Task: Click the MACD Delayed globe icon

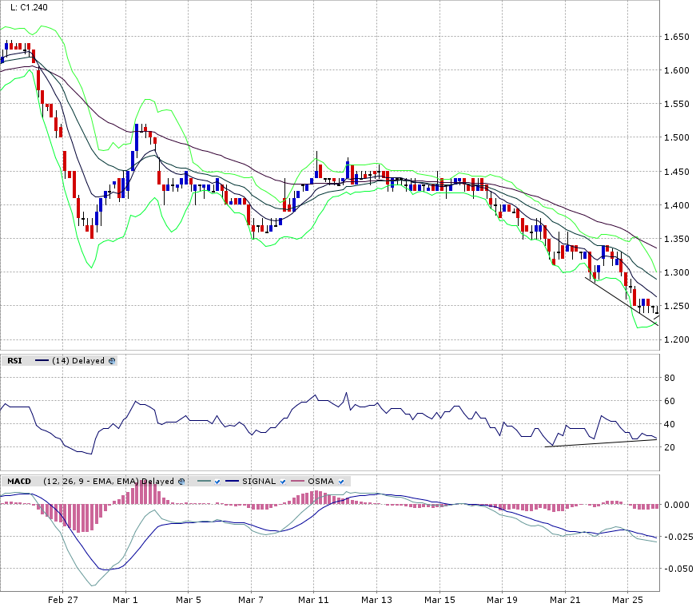Action: coord(181,482)
